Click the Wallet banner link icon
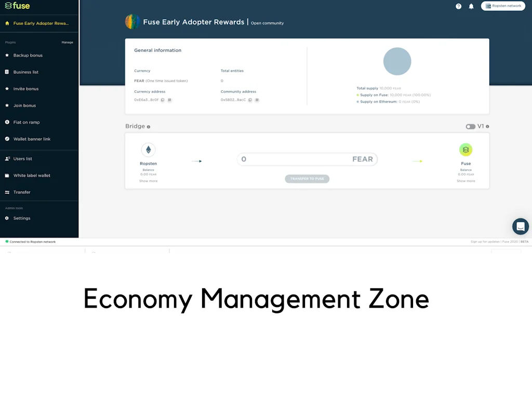532x399 pixels. 7,139
